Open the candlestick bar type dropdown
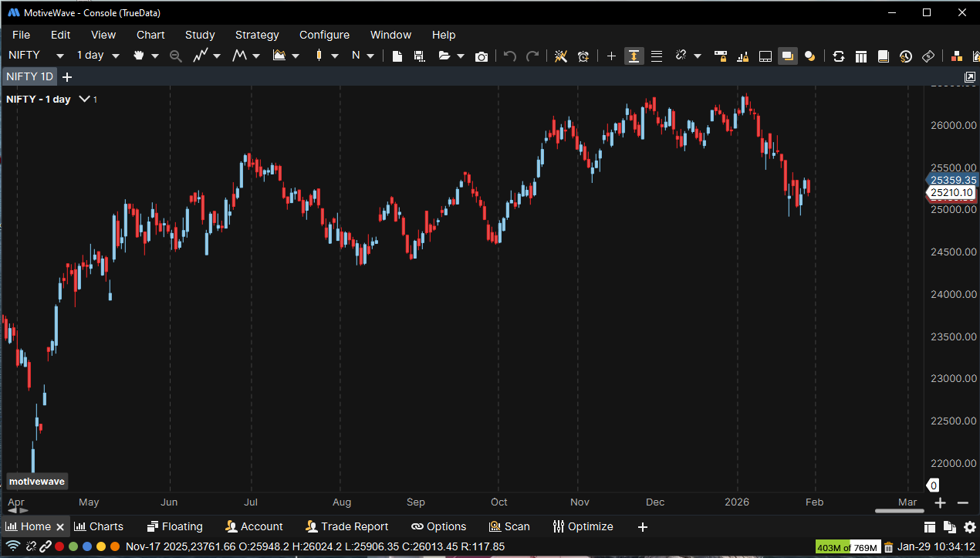The height and width of the screenshot is (558, 980). tap(326, 56)
